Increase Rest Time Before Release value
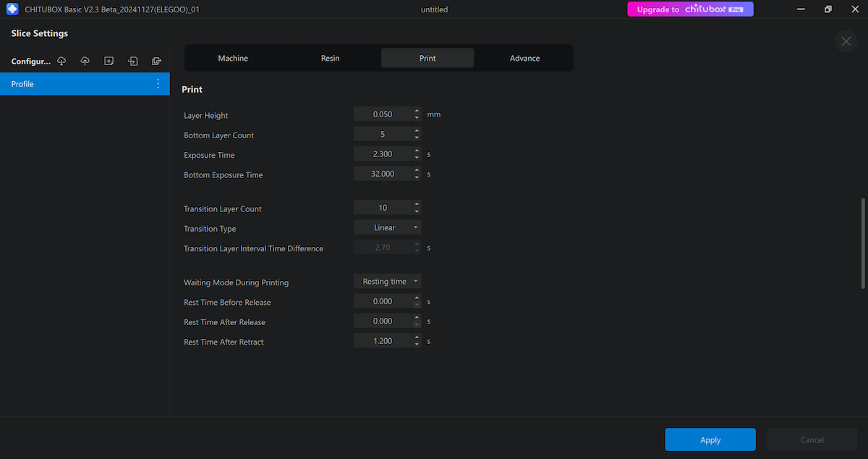The height and width of the screenshot is (459, 868). (417, 297)
